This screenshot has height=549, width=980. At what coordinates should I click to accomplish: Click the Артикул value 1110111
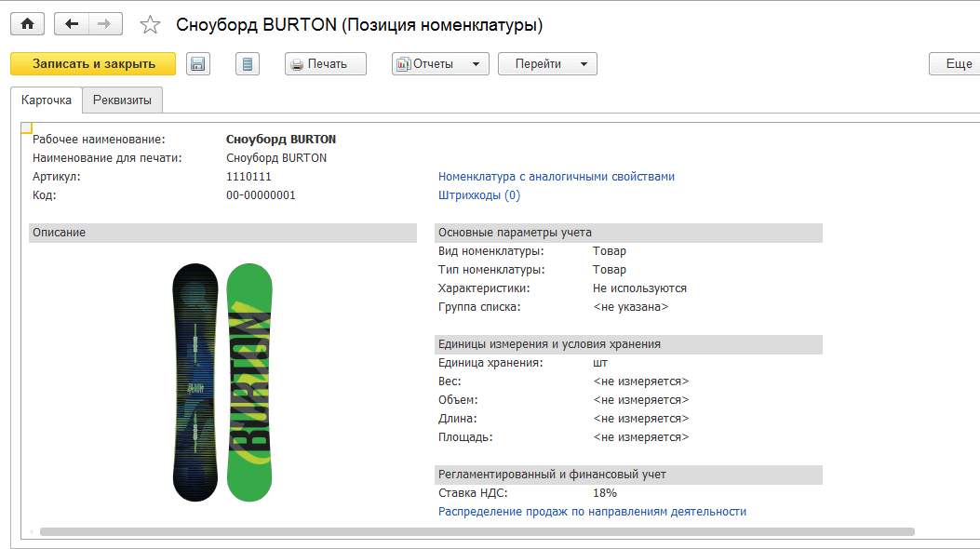point(248,177)
